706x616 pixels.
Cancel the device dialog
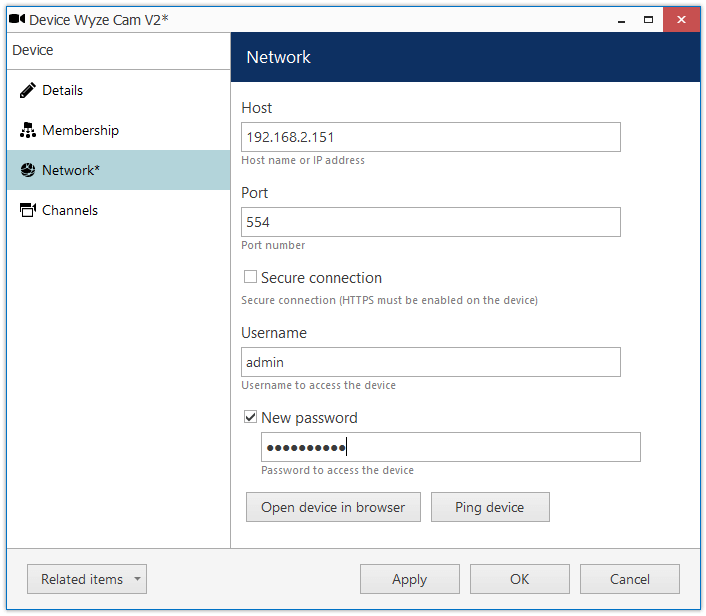[x=629, y=579]
